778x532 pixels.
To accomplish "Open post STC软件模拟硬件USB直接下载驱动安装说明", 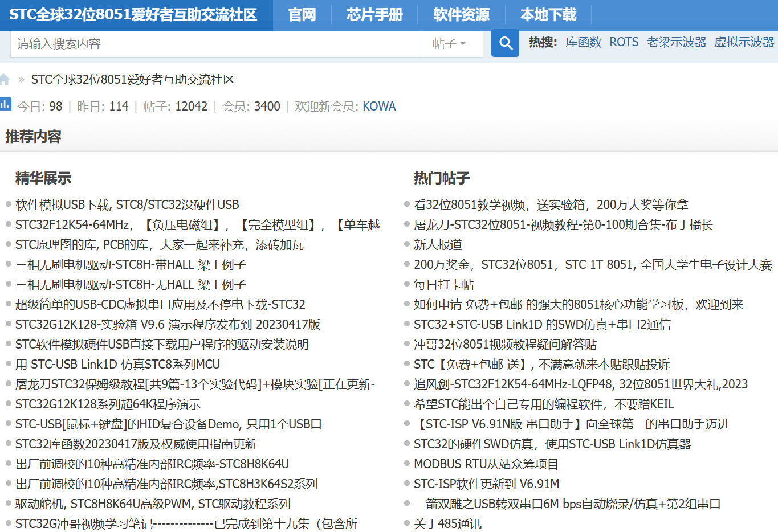I will click(162, 344).
